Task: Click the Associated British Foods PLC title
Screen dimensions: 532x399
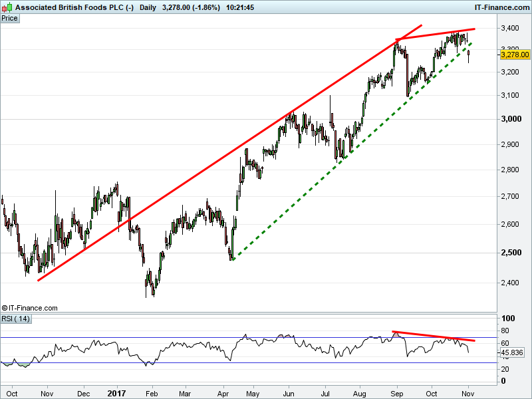Action: pyautogui.click(x=74, y=7)
